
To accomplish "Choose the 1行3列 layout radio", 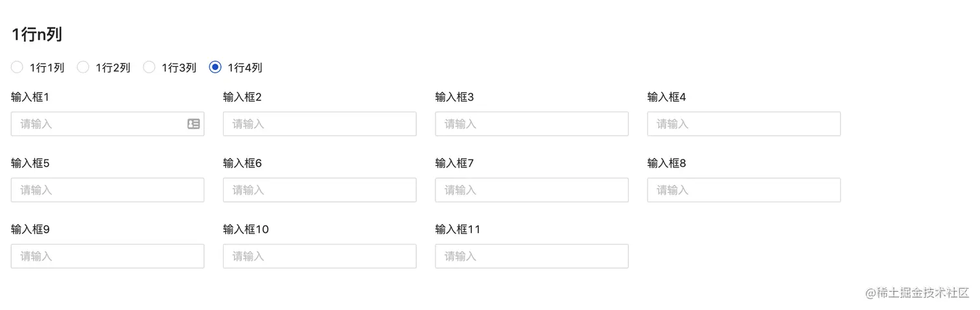I will 149,67.
